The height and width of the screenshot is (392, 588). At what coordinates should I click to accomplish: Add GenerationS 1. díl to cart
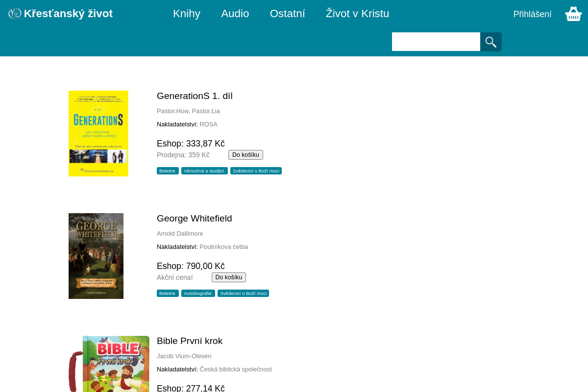245,155
